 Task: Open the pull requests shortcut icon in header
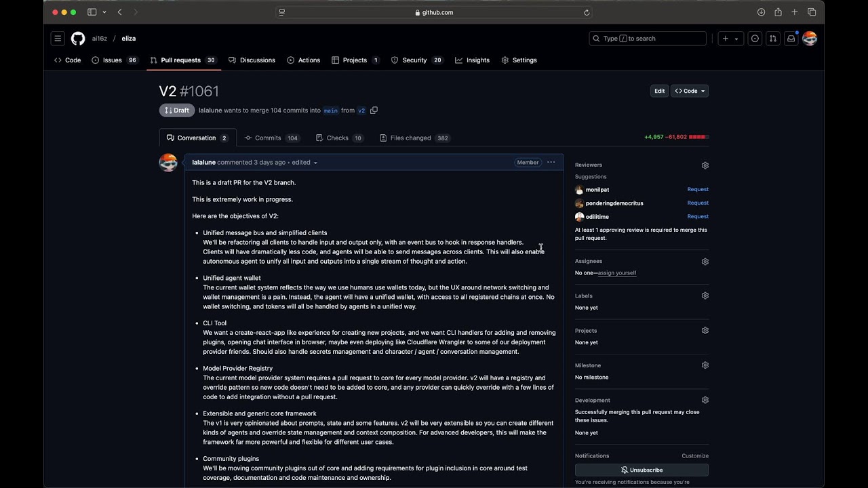(772, 39)
